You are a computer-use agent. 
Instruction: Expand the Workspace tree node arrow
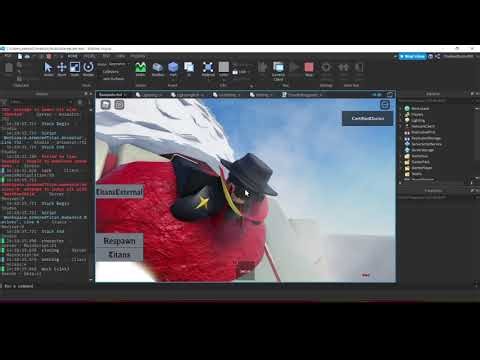[x=401, y=109]
